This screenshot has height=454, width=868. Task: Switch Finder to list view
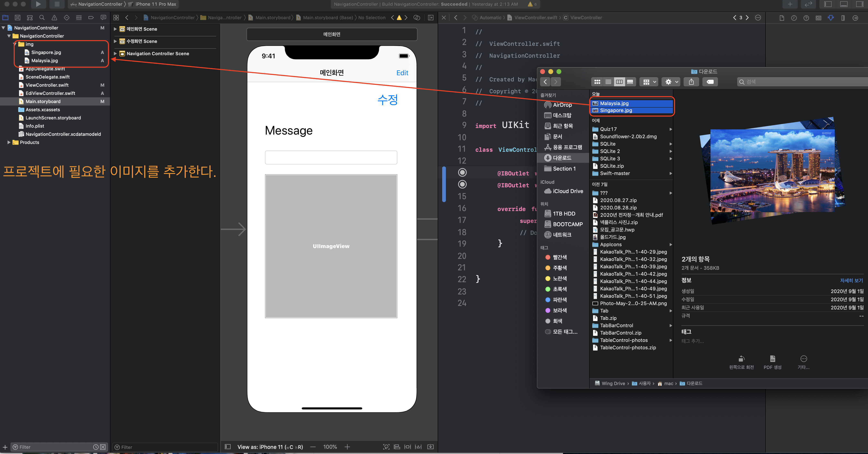(x=608, y=82)
